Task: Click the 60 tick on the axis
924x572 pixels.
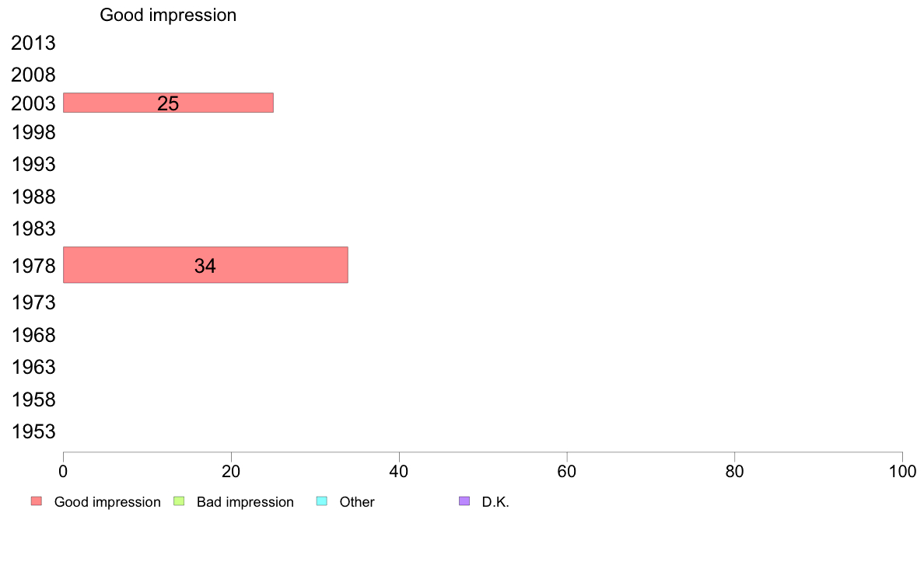Action: tap(567, 471)
